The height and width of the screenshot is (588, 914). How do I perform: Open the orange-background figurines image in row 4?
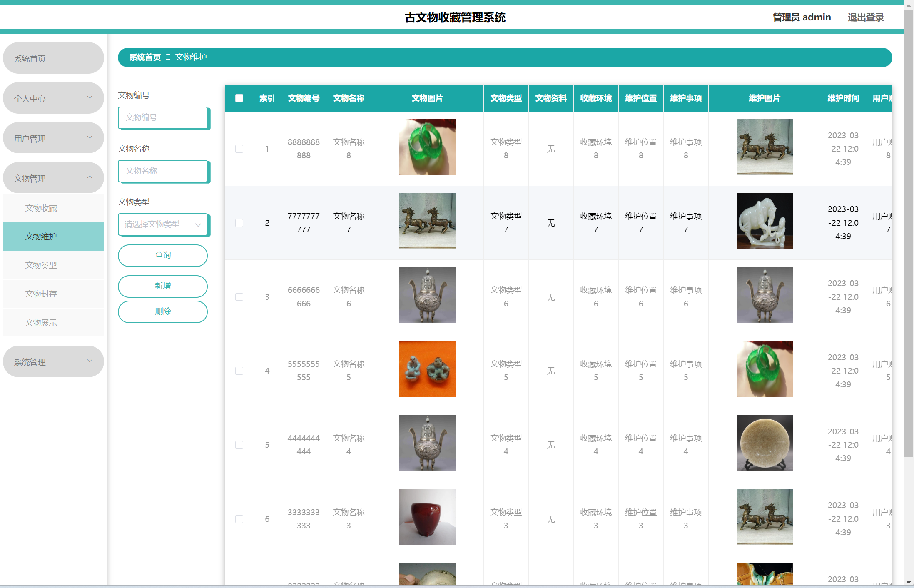click(427, 369)
